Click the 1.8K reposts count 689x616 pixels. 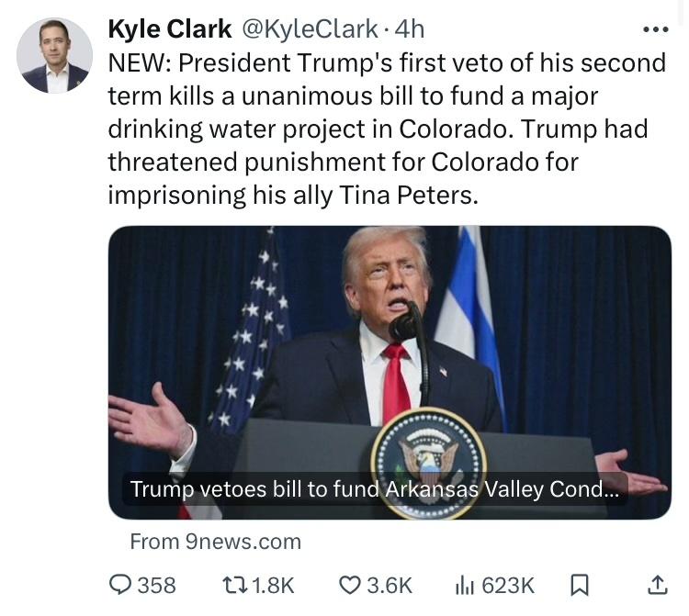[x=273, y=585]
